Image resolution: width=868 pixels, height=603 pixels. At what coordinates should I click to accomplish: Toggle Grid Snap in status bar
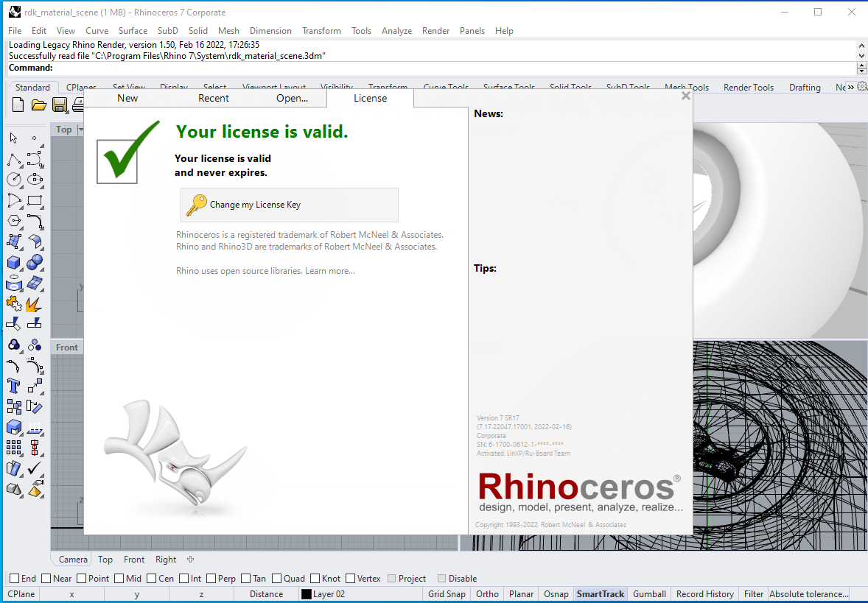tap(447, 594)
